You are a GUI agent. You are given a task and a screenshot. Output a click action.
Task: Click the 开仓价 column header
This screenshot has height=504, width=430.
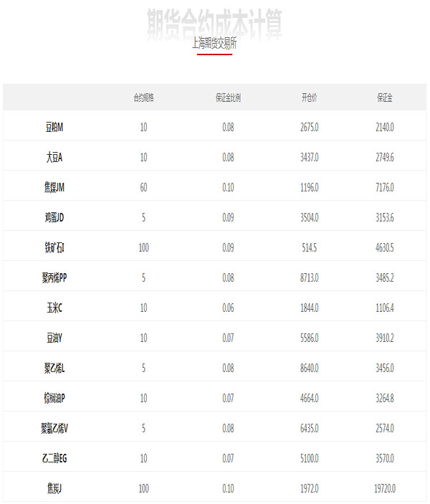coord(309,98)
